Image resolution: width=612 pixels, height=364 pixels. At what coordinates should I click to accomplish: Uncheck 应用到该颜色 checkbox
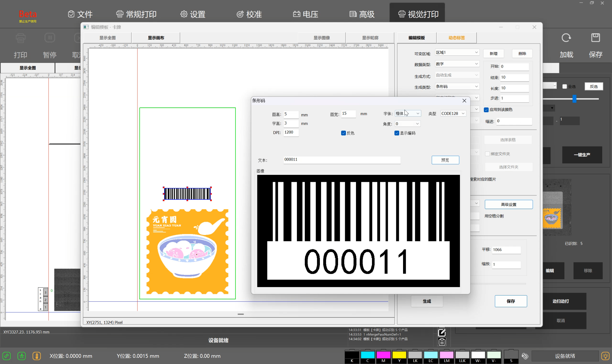[486, 110]
